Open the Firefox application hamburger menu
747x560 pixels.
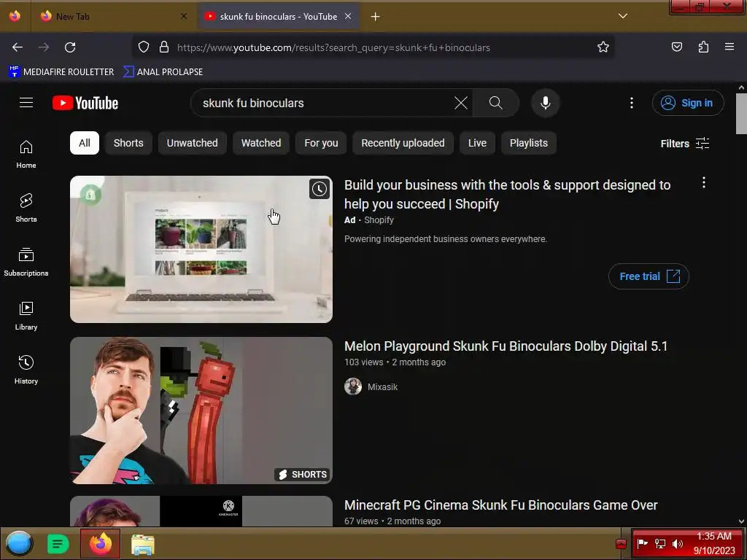click(729, 47)
